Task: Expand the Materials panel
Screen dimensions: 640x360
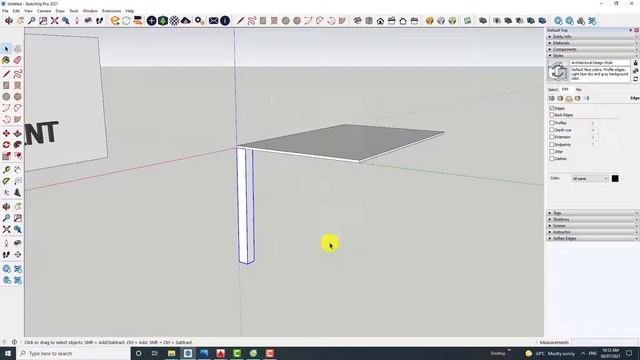Action: pyautogui.click(x=593, y=43)
